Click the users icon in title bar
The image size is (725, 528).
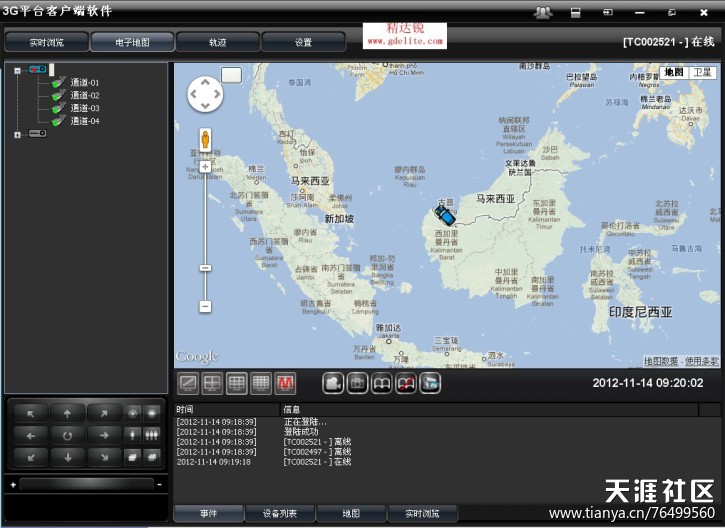pyautogui.click(x=543, y=12)
